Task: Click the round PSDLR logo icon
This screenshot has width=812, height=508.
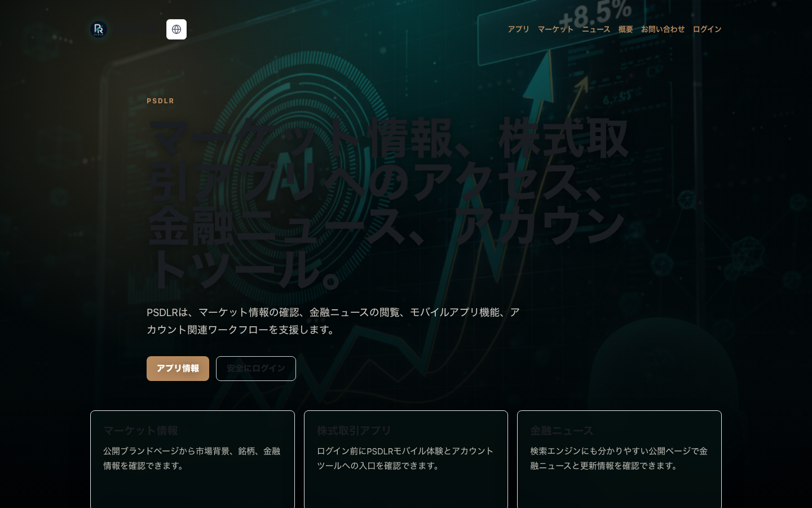Action: pos(99,29)
